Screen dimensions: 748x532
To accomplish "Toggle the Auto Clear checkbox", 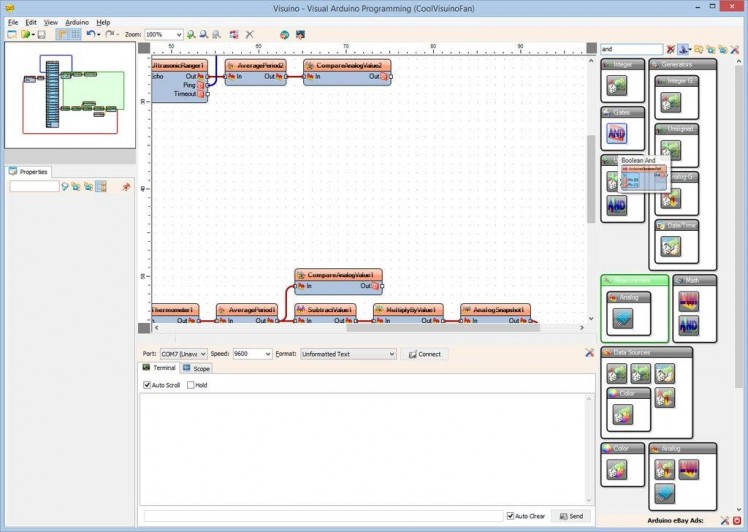I will [x=510, y=516].
